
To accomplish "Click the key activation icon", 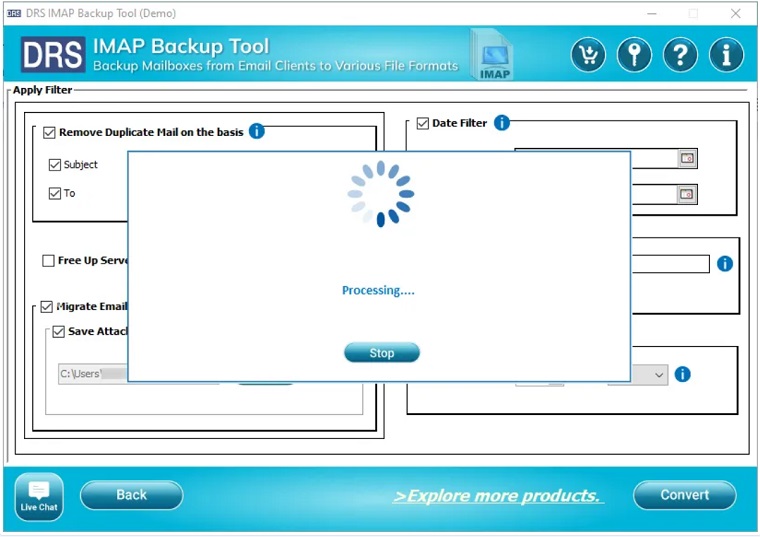I will 634,55.
